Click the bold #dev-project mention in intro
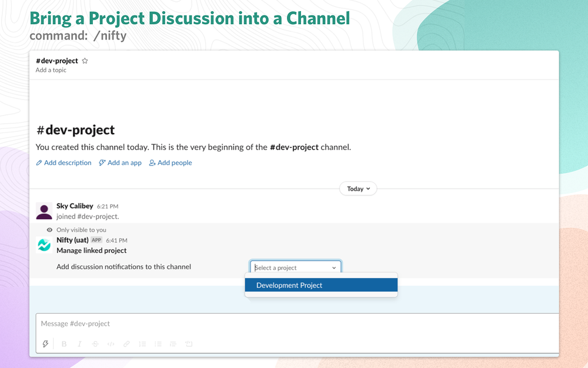 (294, 147)
